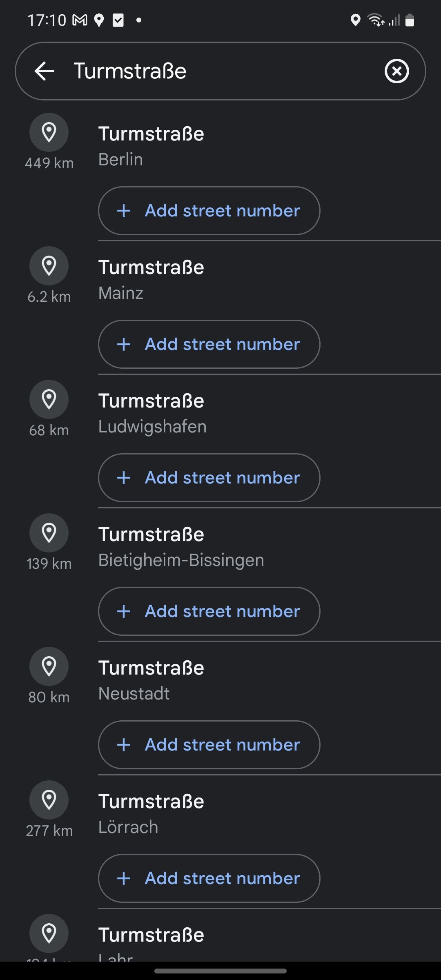Tap the pin icon for Berlin result

(x=49, y=133)
